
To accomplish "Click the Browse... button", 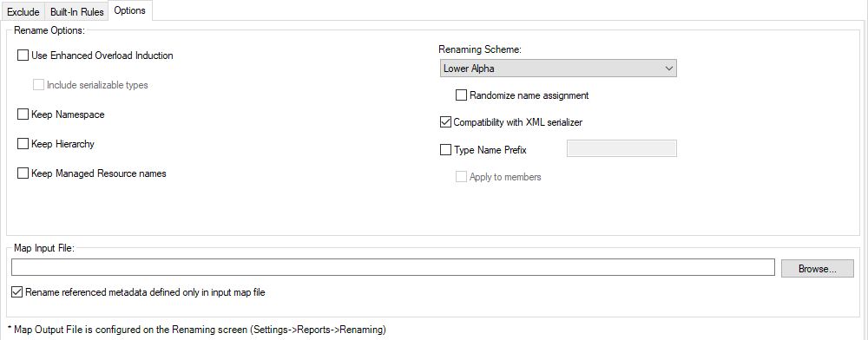I will pos(817,269).
